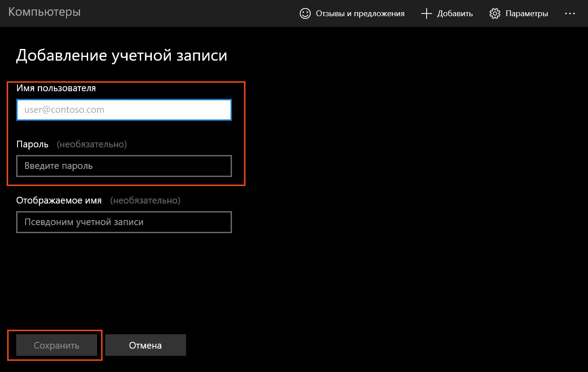Focus the 'Пароль' input field
This screenshot has width=588, height=372.
[124, 166]
